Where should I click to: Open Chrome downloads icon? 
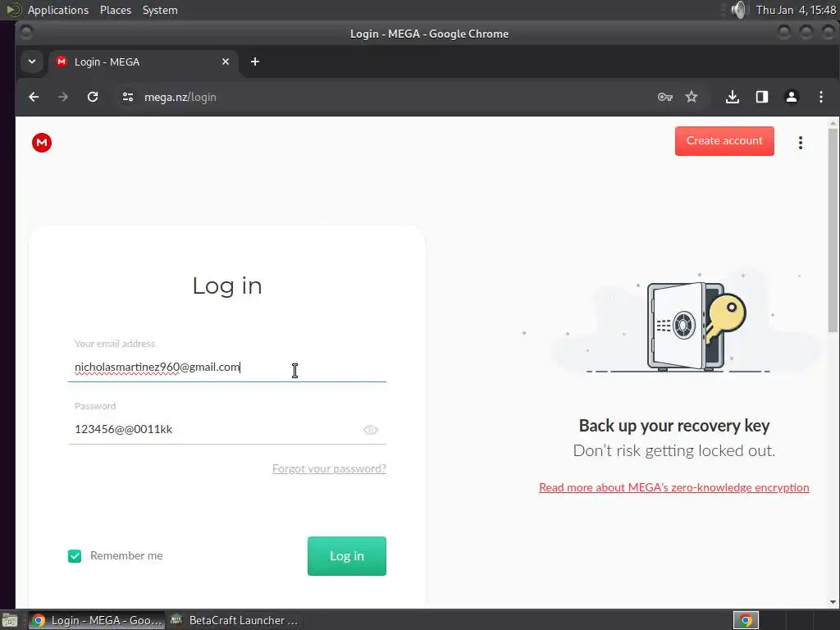click(x=733, y=97)
